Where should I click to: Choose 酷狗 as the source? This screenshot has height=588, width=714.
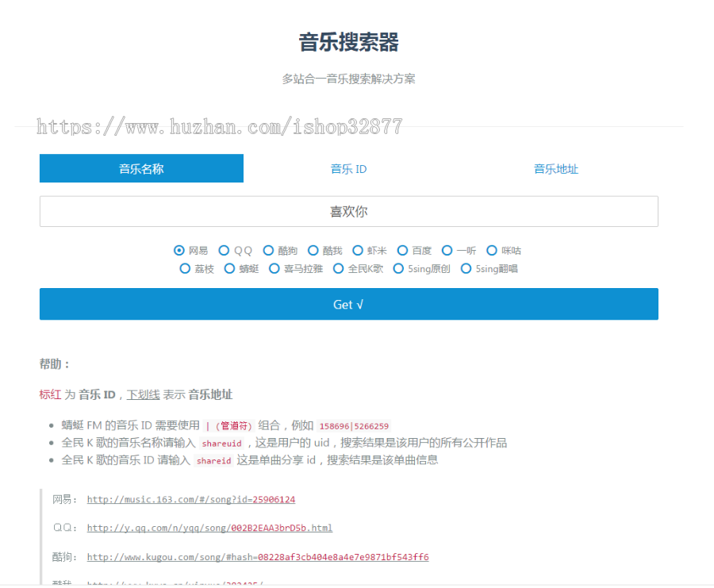pyautogui.click(x=268, y=251)
